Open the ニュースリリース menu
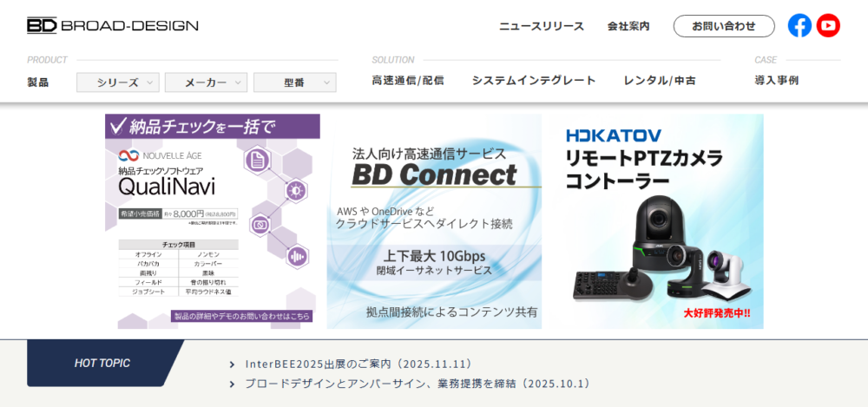 [x=542, y=26]
